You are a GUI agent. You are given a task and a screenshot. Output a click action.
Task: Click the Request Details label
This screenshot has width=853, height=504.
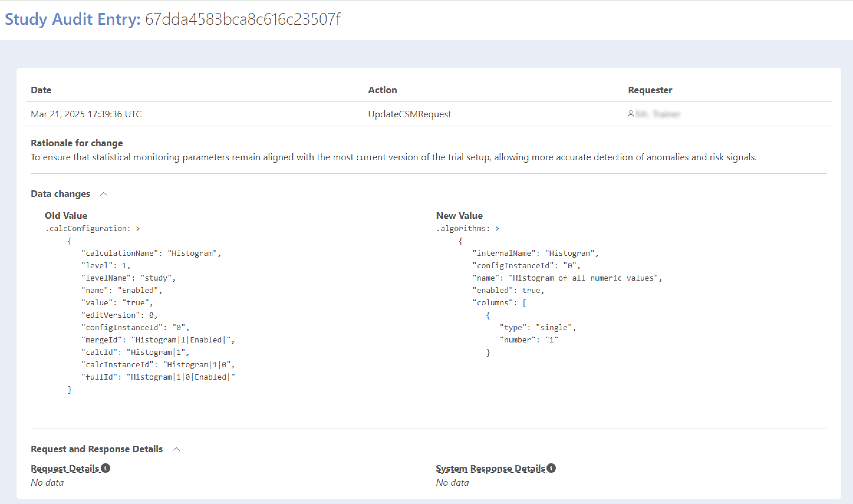65,468
